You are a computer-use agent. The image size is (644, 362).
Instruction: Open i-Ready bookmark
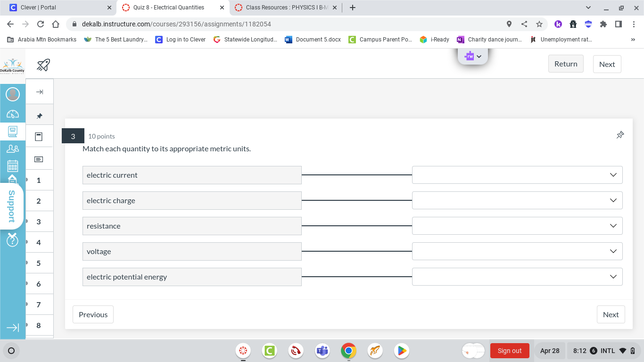point(435,40)
